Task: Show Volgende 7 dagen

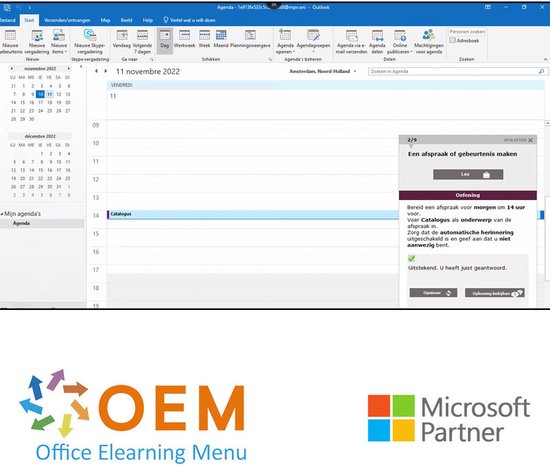Action: click(142, 42)
